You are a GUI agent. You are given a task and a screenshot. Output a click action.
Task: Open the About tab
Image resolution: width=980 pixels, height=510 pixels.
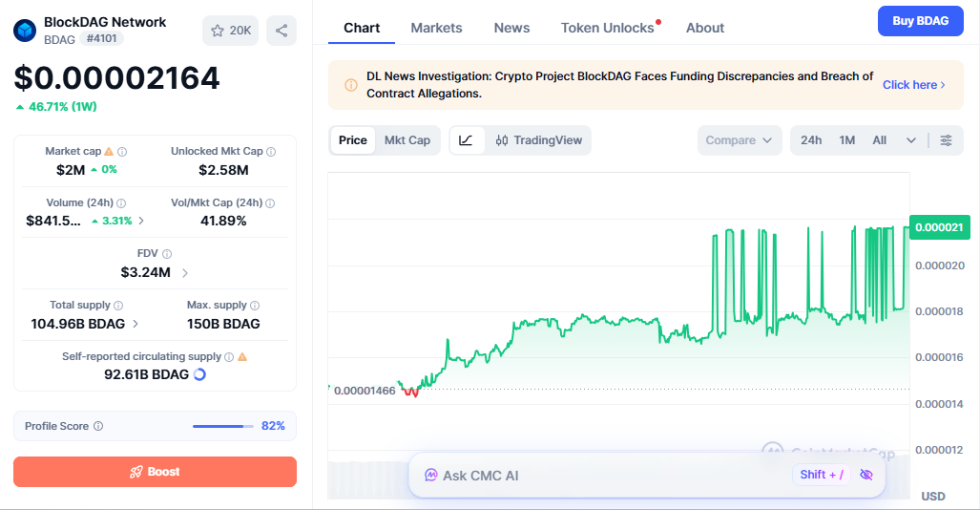[x=705, y=28]
